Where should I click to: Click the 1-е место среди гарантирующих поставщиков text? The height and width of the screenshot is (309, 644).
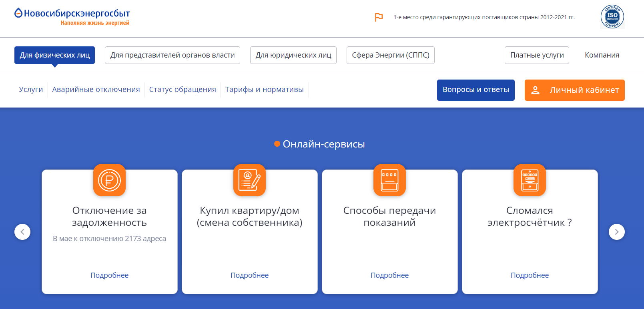(484, 17)
